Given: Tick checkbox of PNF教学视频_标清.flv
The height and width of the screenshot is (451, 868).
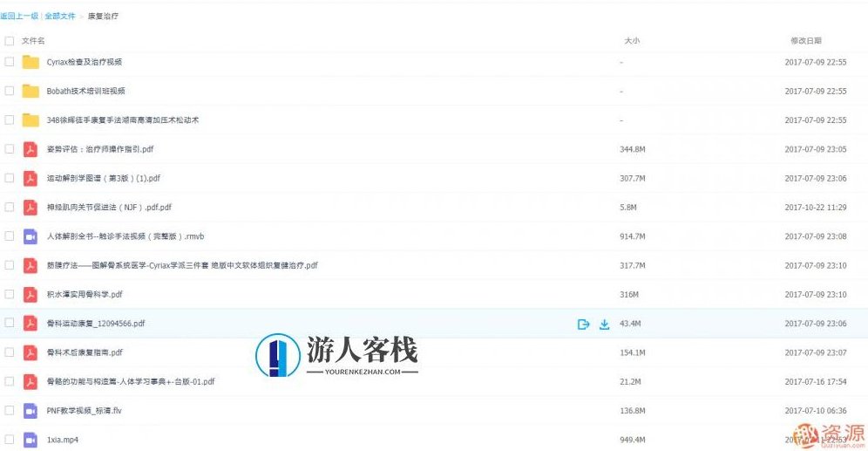Looking at the screenshot, I should coord(10,411).
